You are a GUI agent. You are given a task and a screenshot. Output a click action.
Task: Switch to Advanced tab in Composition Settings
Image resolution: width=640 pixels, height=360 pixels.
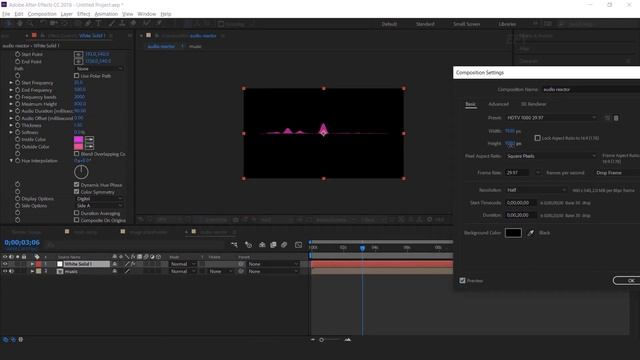point(498,104)
